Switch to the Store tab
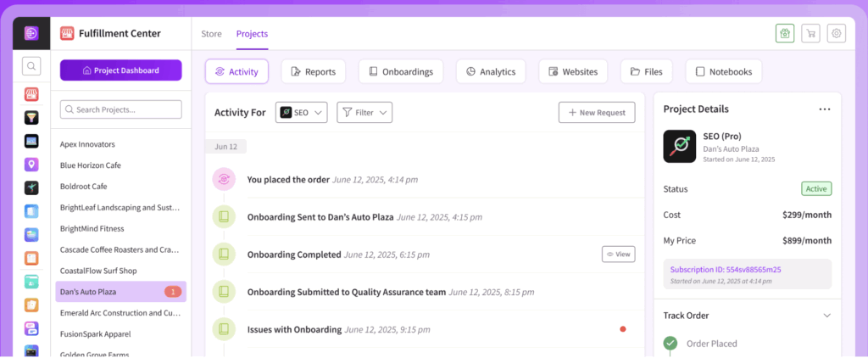Screen dimensions: 868x358 point(211,34)
